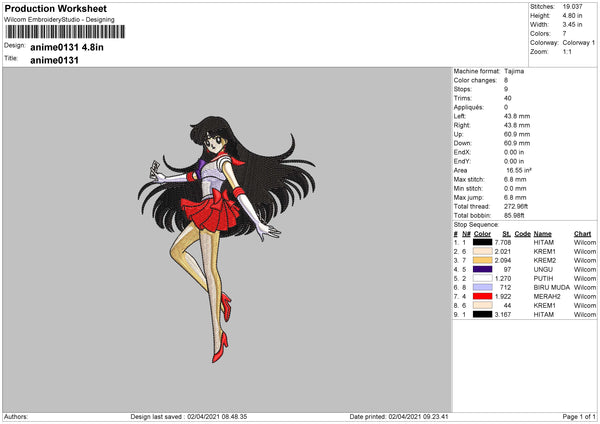Viewport: 600px width, 424px height.
Task: Click the 'Up:' extent label
Action: [x=458, y=134]
